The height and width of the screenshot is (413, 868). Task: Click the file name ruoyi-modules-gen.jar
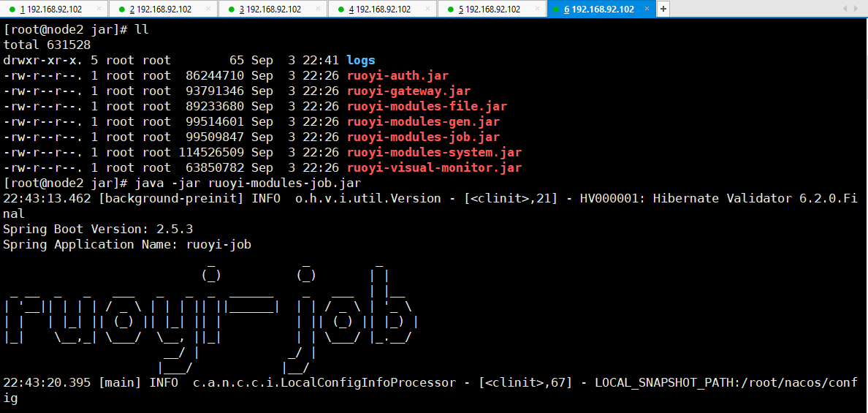(x=423, y=122)
